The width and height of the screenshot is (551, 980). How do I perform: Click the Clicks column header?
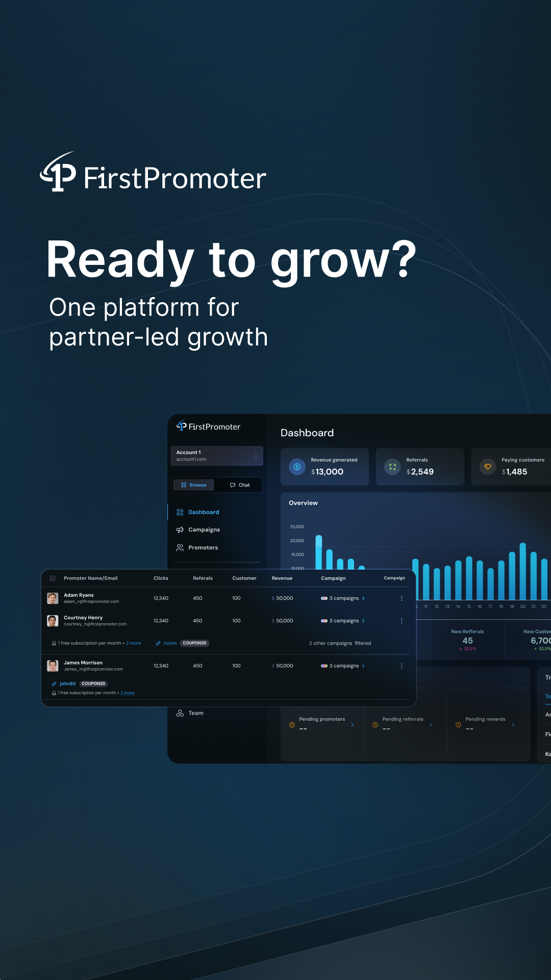click(161, 578)
